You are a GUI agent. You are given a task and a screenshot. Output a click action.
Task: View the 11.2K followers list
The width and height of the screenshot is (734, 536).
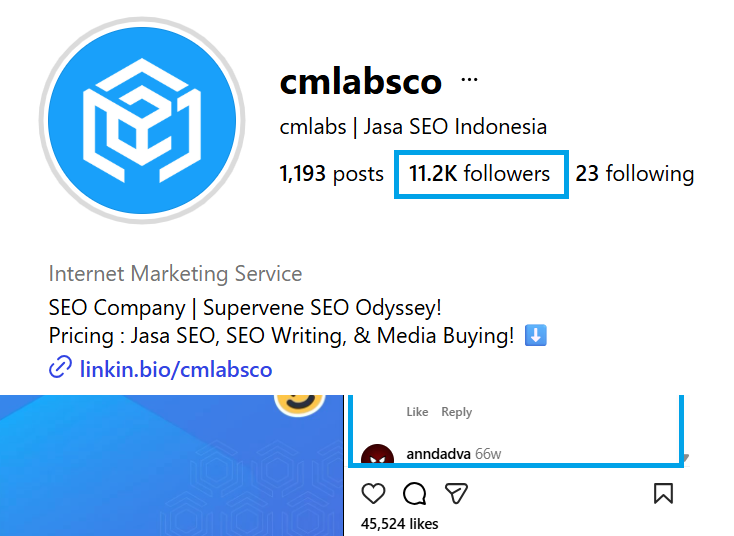[x=479, y=174]
